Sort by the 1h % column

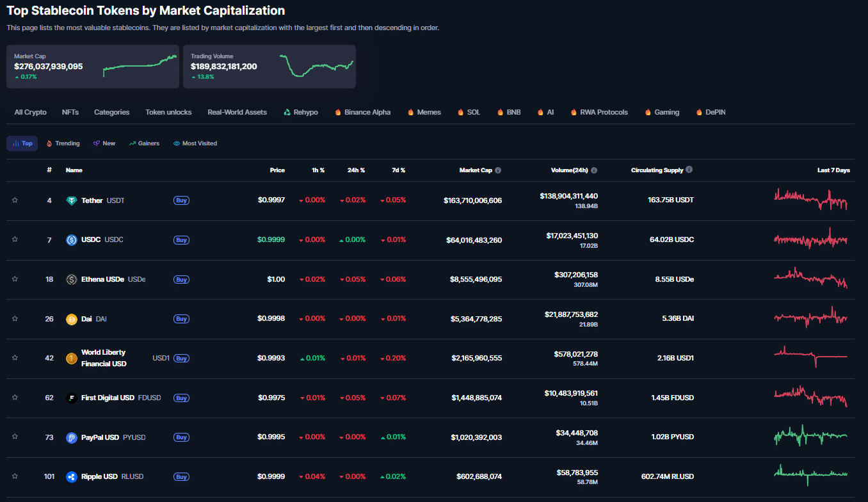pos(317,170)
